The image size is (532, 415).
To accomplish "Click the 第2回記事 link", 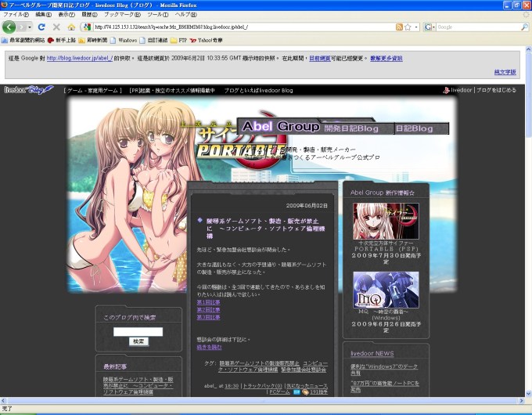I will pyautogui.click(x=208, y=310).
